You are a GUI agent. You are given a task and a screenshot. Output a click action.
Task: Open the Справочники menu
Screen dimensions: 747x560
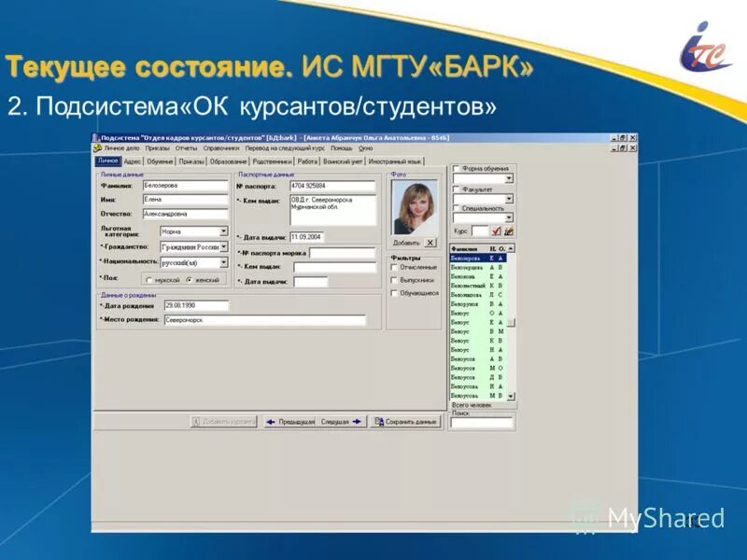[220, 147]
